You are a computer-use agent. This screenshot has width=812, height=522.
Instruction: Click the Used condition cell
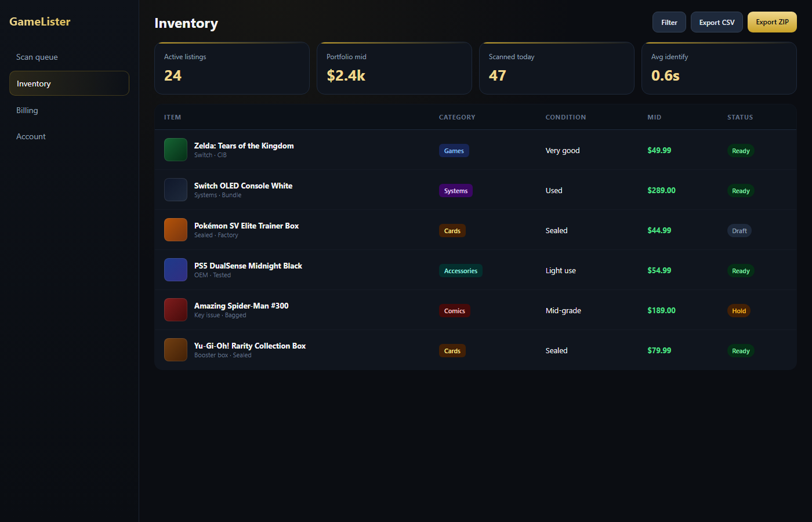click(554, 190)
